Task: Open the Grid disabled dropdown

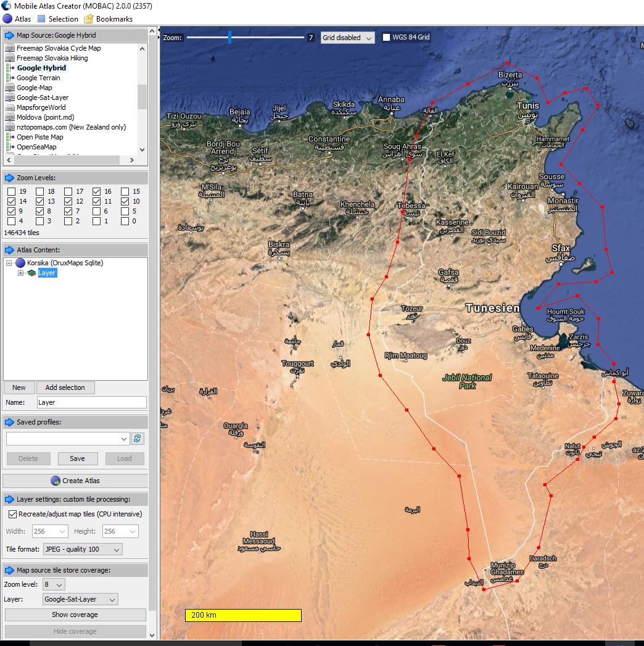Action: [x=347, y=38]
